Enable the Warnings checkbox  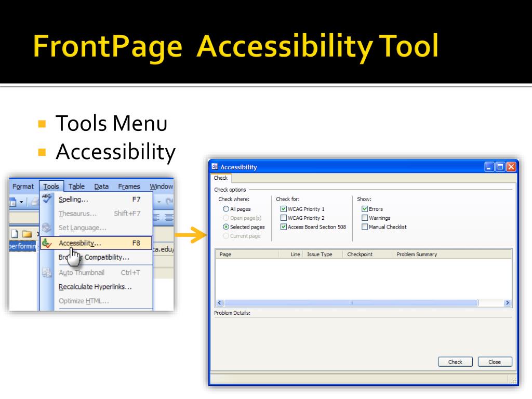[x=365, y=218]
